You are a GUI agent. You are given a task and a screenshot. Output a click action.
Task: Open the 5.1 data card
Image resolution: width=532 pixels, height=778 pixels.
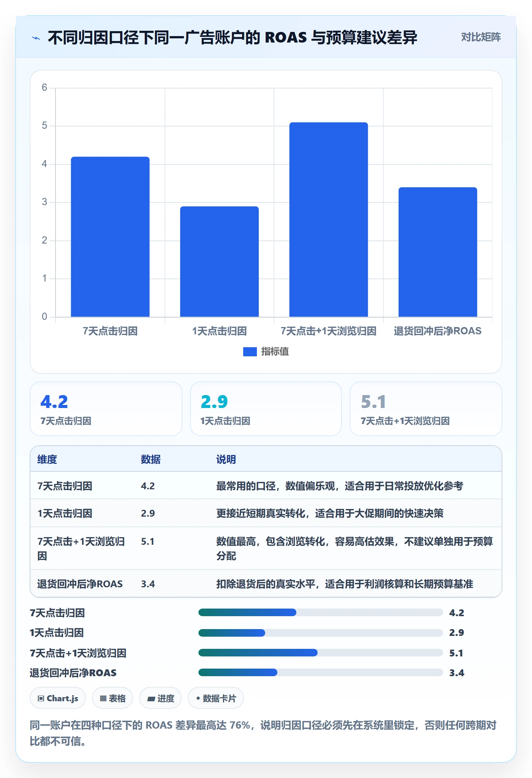click(426, 409)
